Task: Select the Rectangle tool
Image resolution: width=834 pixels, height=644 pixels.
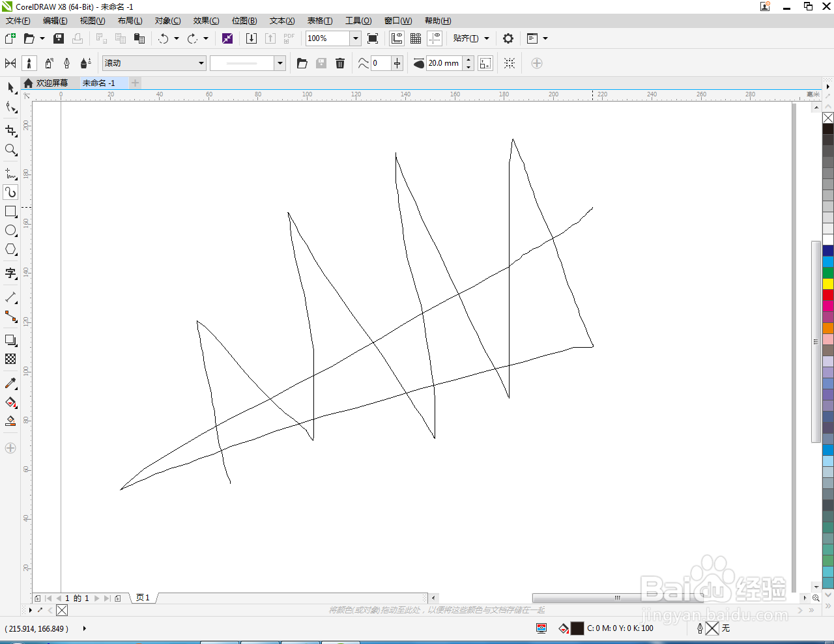Action: pyautogui.click(x=10, y=212)
